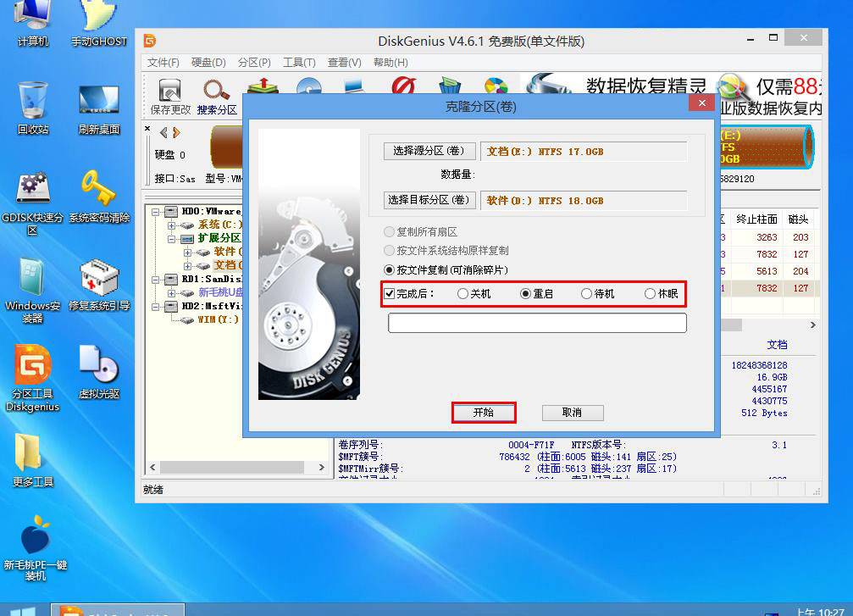853x616 pixels.
Task: Launch the Windows安装器 icon
Action: click(33, 291)
